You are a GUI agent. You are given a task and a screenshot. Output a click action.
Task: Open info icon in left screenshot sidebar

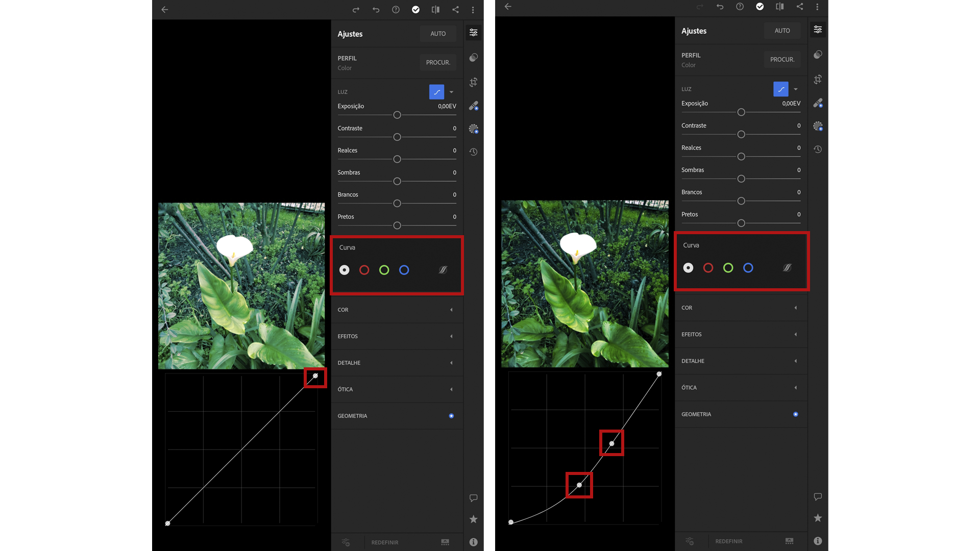point(474,542)
